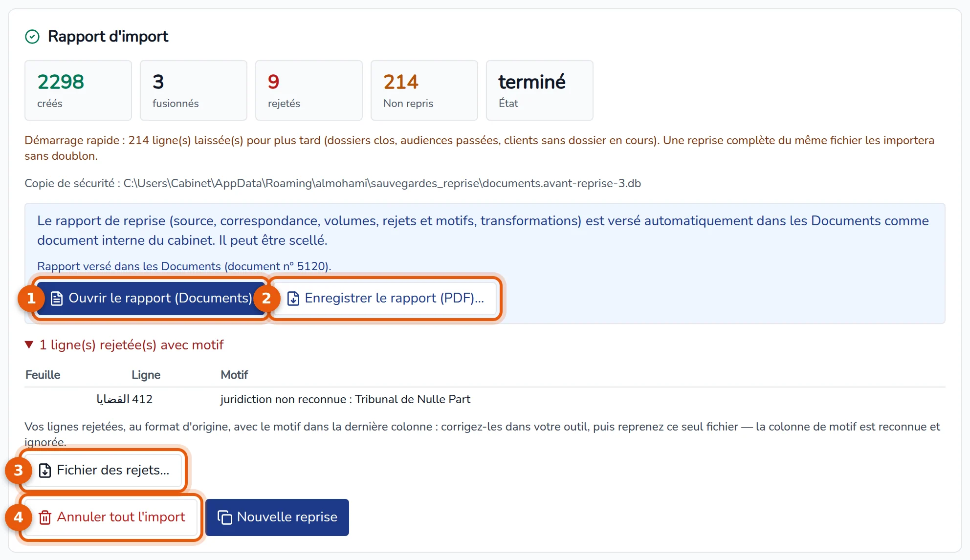Click orange step marker number 1
970x560 pixels.
pos(31,298)
